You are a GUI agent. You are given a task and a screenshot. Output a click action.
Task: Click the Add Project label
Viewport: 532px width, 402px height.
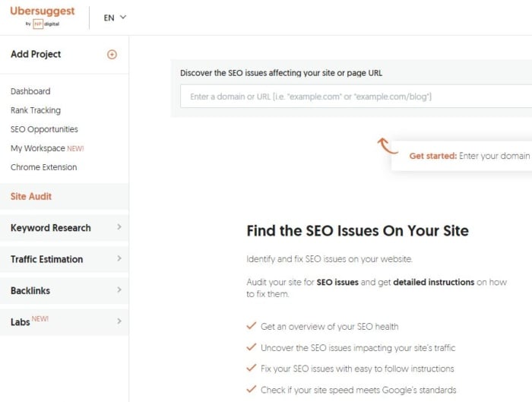tap(36, 54)
